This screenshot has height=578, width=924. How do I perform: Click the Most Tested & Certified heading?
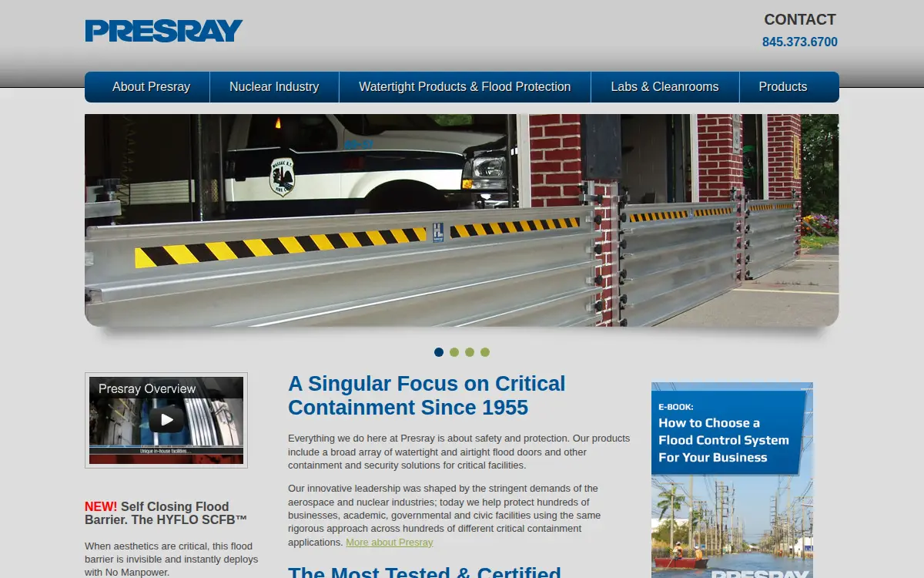click(x=424, y=572)
